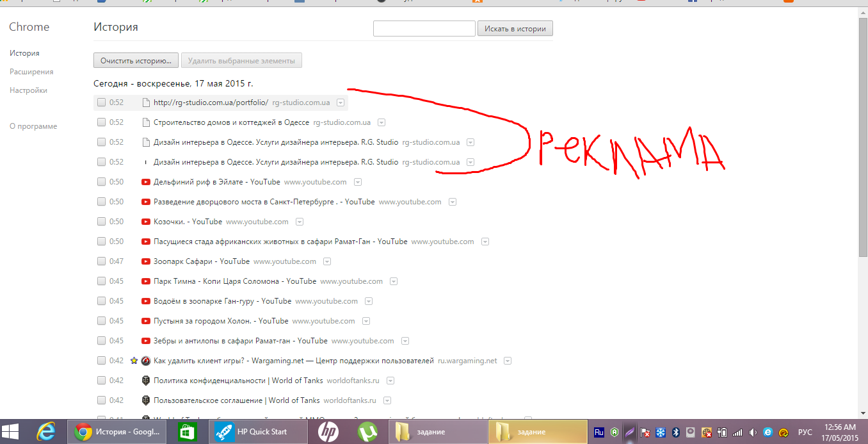Click worldoftanks.ru domain of Политика конфиденциальности
The width and height of the screenshot is (868, 444).
353,381
